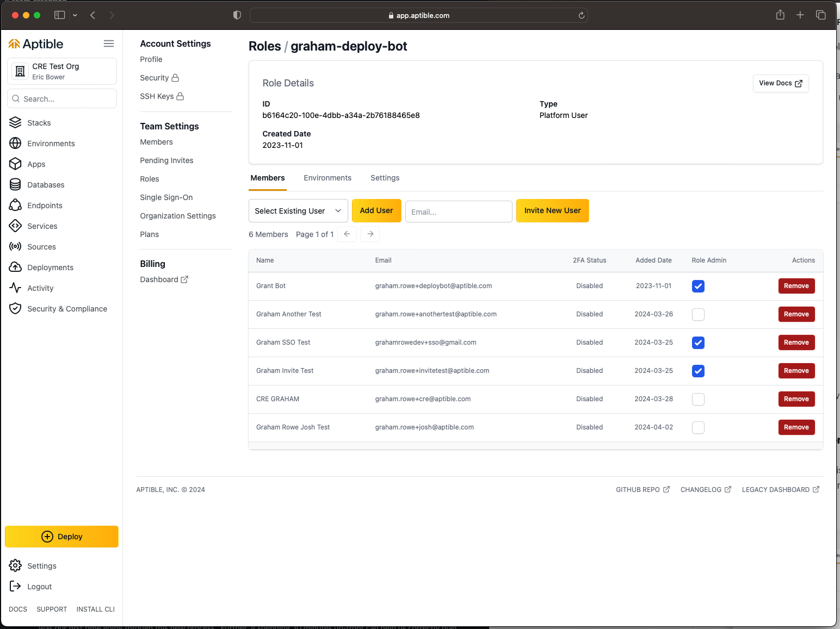This screenshot has height=629, width=840.
Task: Go to next members page arrow
Action: pyautogui.click(x=370, y=234)
